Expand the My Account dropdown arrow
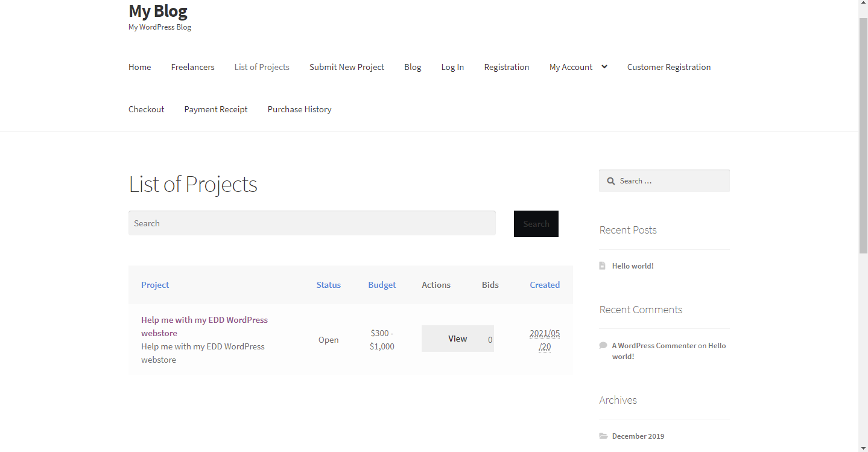Screen dimensions: 868x452 [604, 67]
